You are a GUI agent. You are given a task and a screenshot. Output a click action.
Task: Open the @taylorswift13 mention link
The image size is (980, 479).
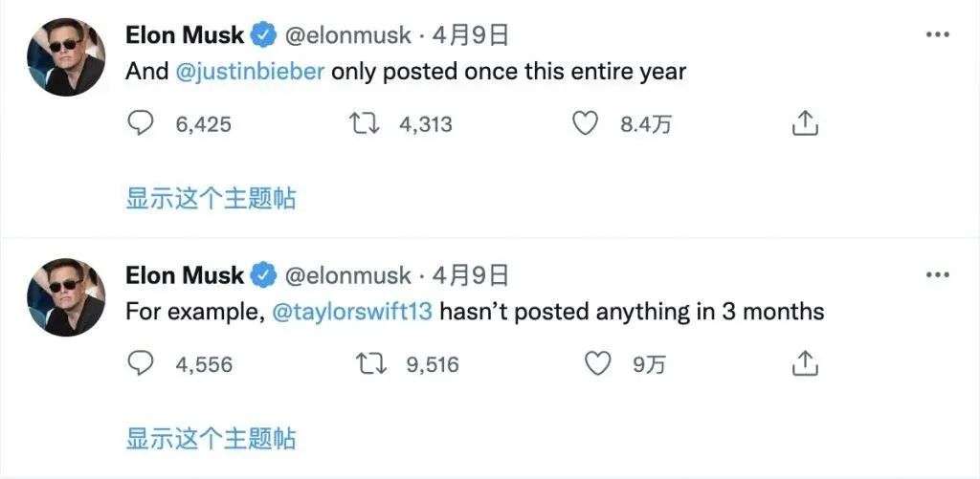(x=353, y=312)
